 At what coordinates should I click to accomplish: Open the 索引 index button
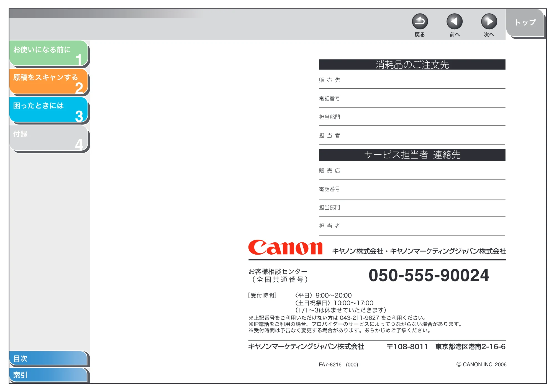point(48,375)
